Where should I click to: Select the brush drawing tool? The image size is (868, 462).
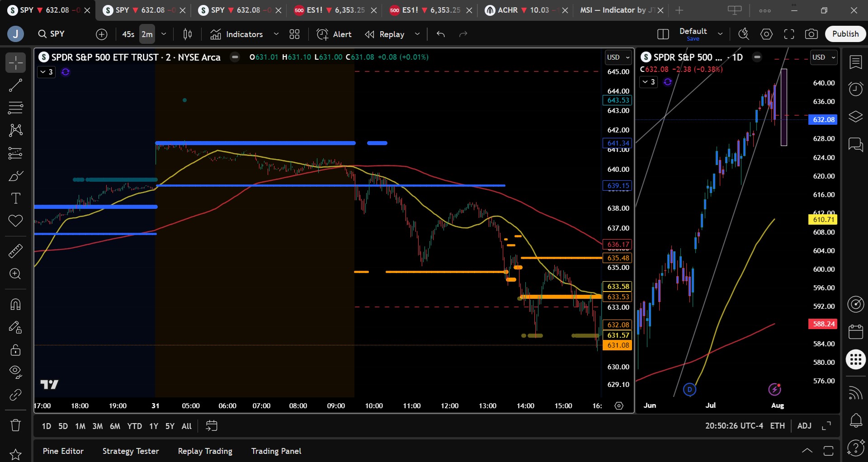pyautogui.click(x=15, y=176)
